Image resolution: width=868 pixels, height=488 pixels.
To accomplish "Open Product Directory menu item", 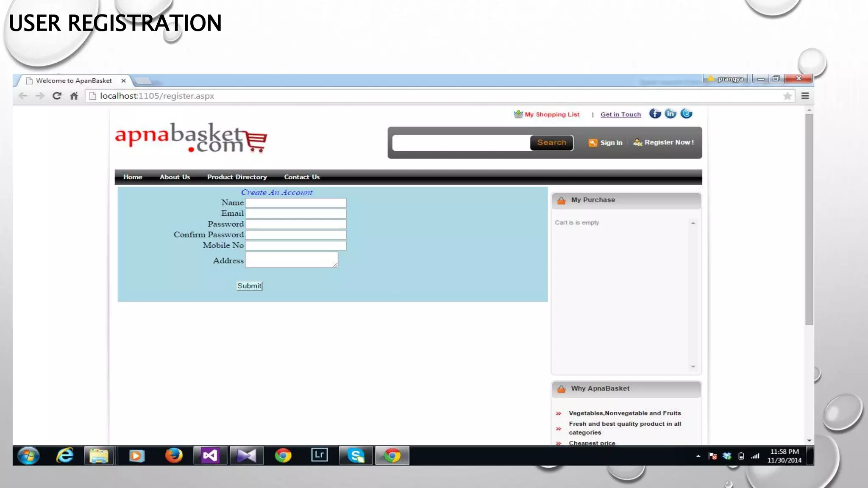I will [237, 177].
